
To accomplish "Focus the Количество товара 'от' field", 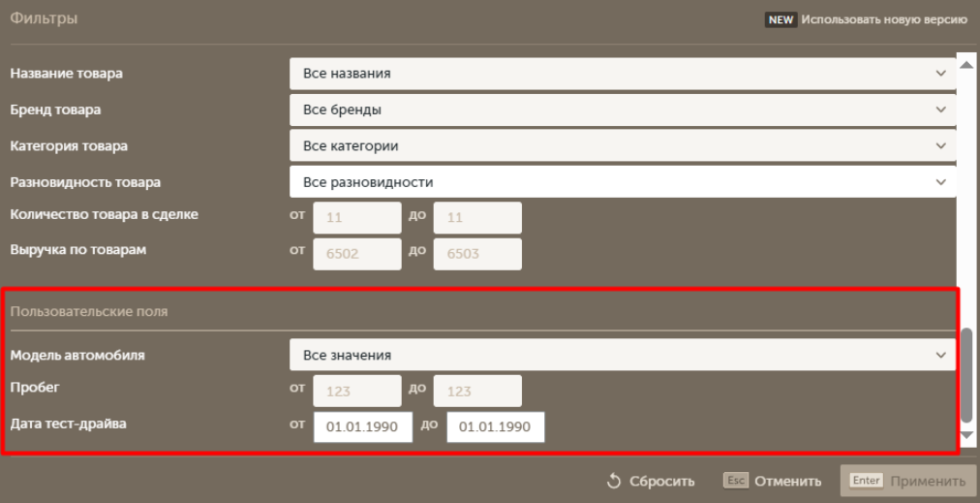I will tap(356, 218).
